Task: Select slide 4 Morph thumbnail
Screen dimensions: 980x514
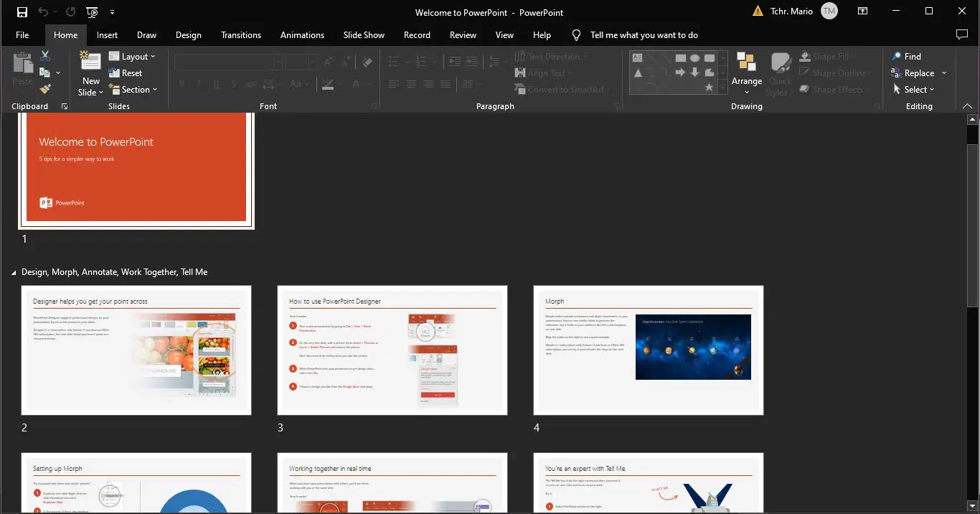Action: pyautogui.click(x=649, y=350)
